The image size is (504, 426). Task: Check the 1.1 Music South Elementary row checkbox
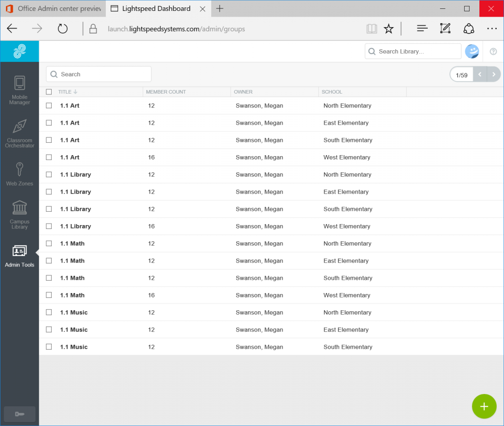[x=49, y=347]
